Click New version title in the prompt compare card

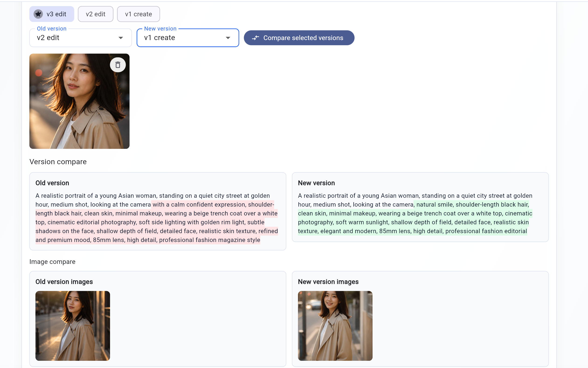click(x=316, y=183)
